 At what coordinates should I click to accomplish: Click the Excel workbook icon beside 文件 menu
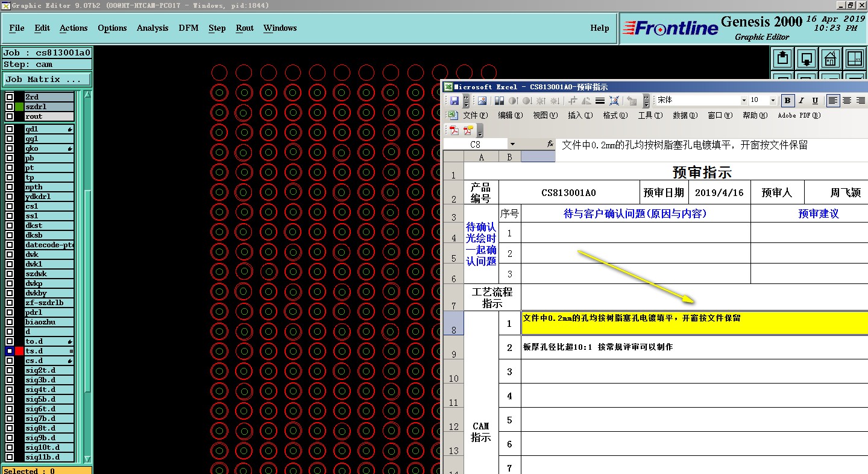click(452, 115)
